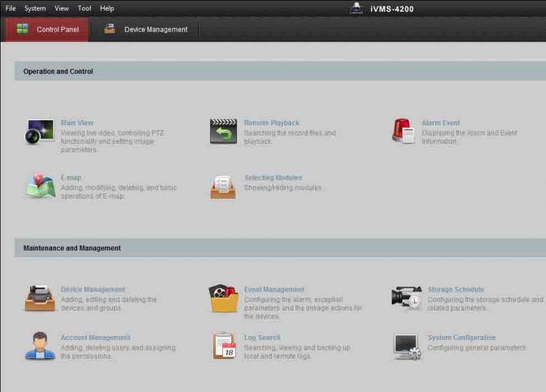Open the Account Management user icon
This screenshot has width=546, height=392.
click(40, 346)
